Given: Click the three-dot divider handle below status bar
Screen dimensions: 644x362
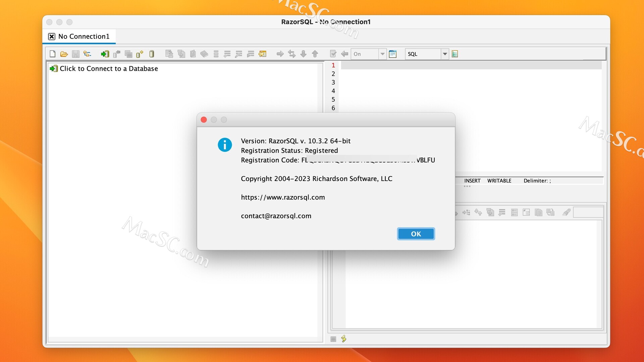Looking at the screenshot, I should [x=467, y=186].
